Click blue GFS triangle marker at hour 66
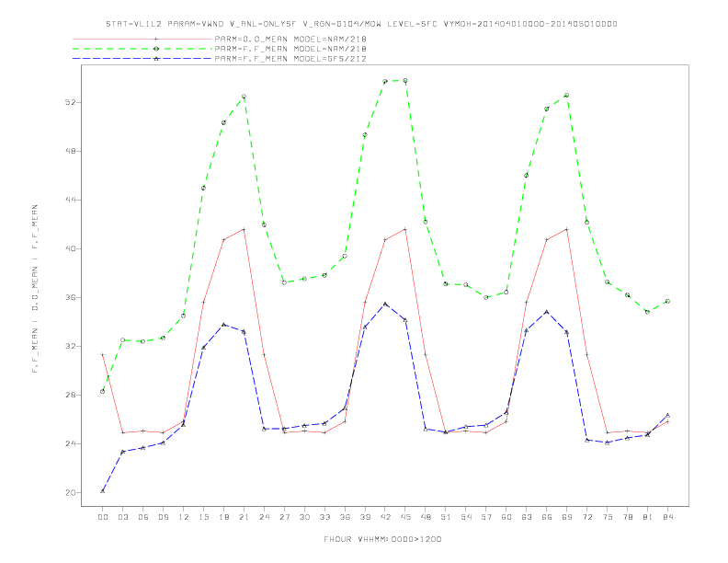 coord(547,312)
